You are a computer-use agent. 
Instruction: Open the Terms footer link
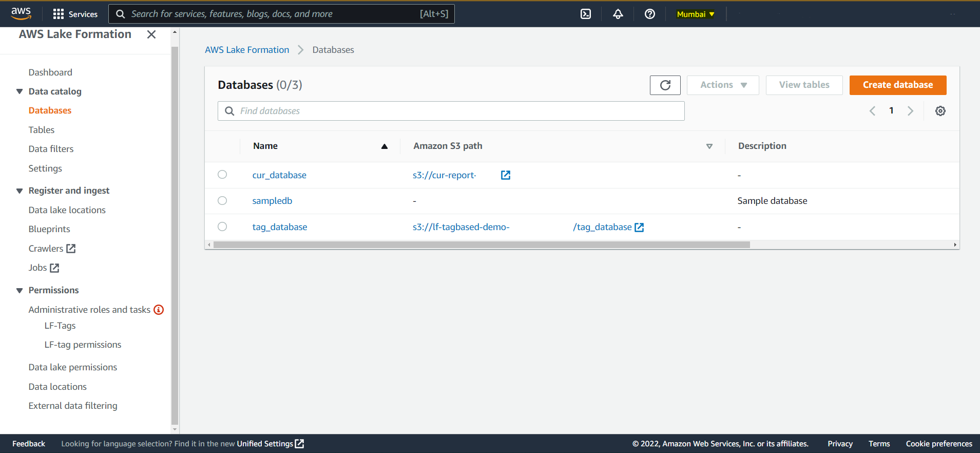[879, 444]
